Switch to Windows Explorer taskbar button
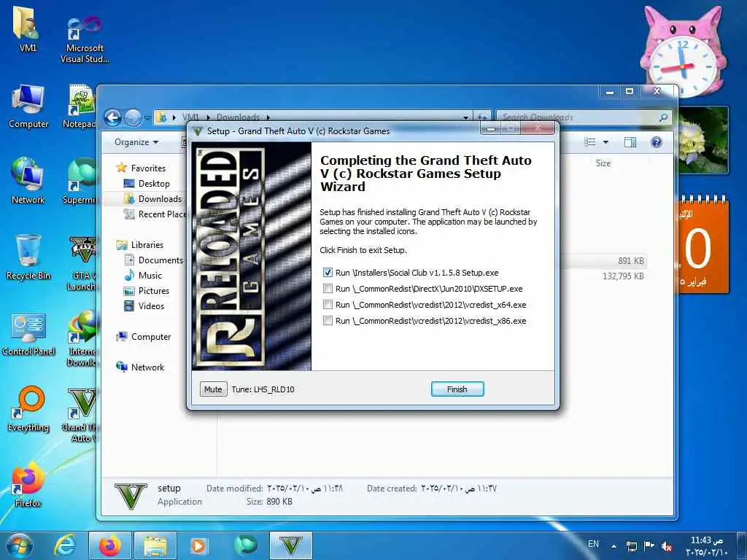Viewport: 747px width, 560px height. coord(155,545)
